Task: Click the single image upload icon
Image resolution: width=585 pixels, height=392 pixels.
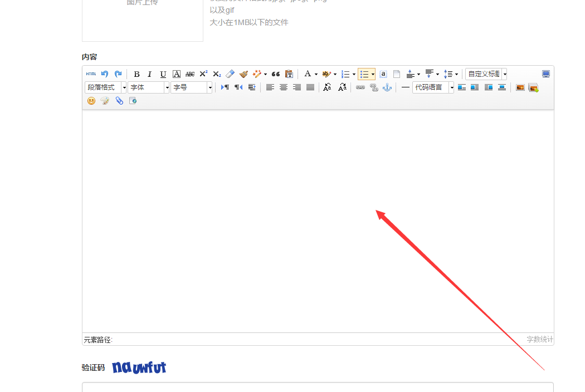Action: point(520,87)
